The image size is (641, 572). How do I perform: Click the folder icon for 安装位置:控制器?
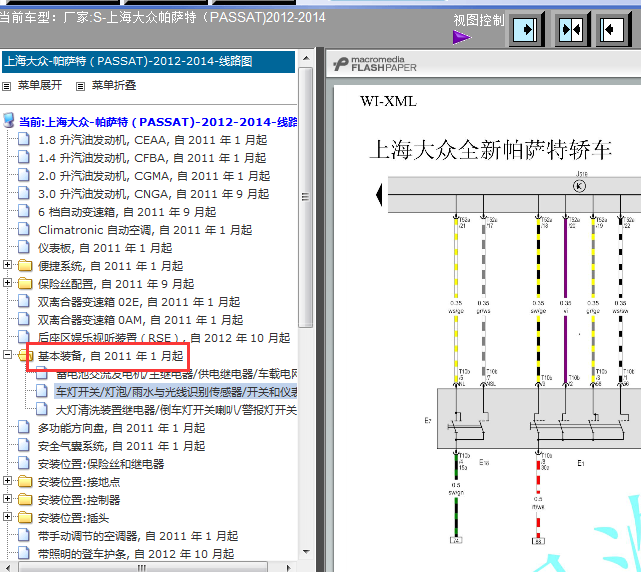25,500
